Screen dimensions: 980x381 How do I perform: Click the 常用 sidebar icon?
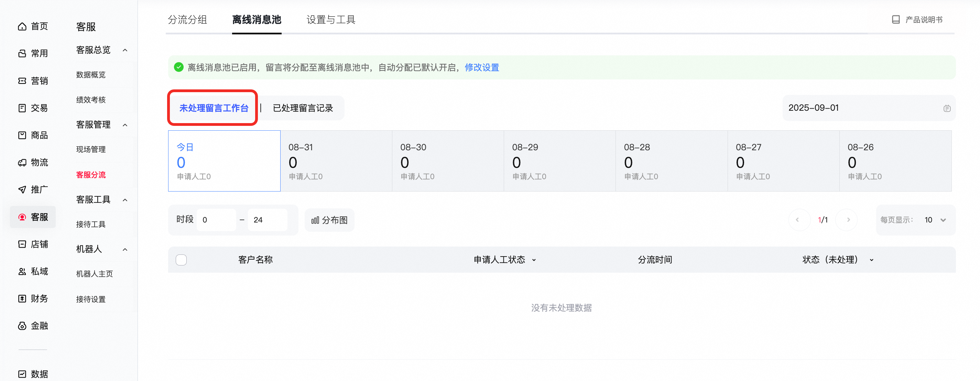22,53
